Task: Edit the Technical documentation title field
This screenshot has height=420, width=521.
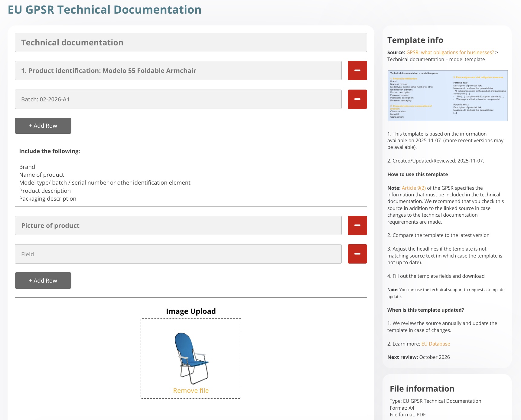Action: click(x=191, y=42)
